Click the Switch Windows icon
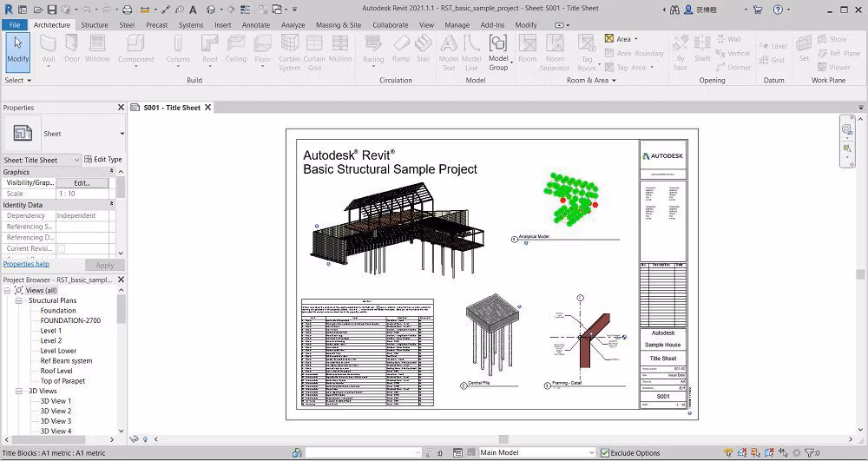Image resolution: width=868 pixels, height=461 pixels. (x=278, y=10)
